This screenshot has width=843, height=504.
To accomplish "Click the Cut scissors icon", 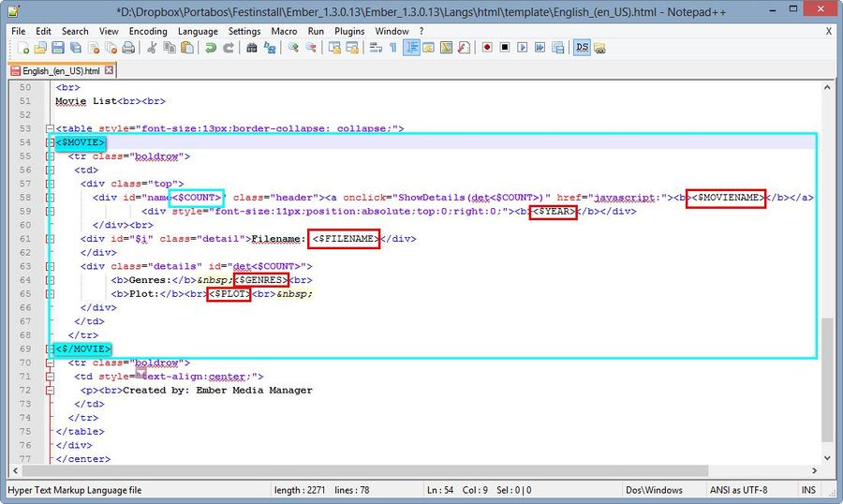I will (152, 48).
